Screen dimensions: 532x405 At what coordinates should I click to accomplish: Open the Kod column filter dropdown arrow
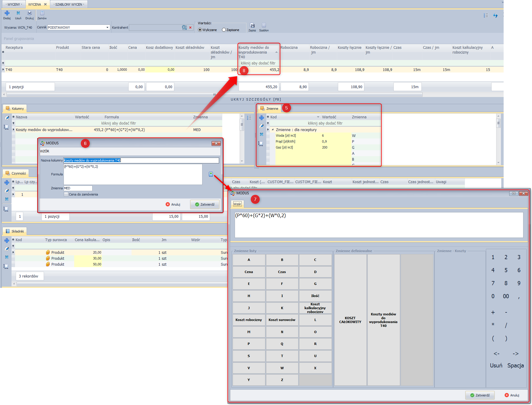318,117
